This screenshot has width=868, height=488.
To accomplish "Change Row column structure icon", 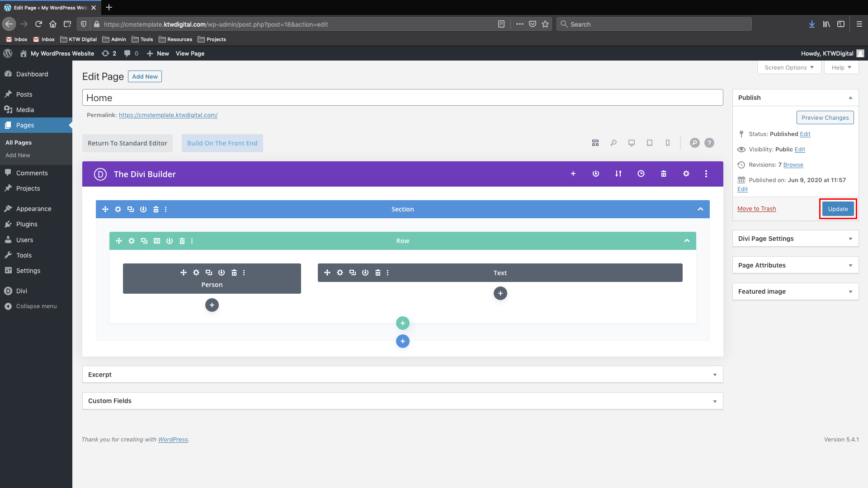I will tap(157, 241).
